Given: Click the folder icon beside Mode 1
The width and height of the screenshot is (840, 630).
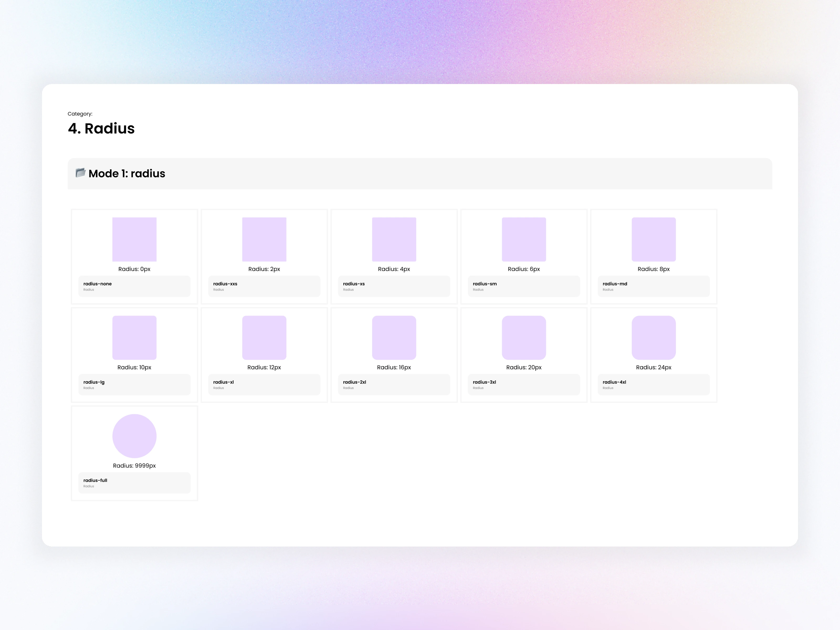Looking at the screenshot, I should pyautogui.click(x=80, y=173).
